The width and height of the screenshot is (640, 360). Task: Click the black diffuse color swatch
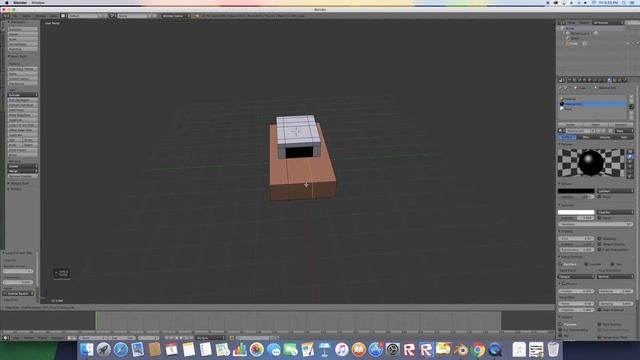[576, 191]
